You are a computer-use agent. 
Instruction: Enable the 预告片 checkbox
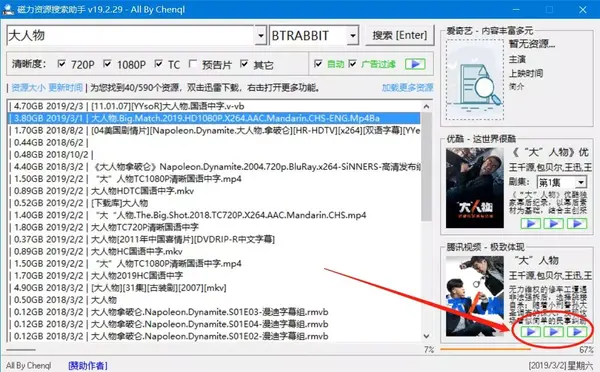pyautogui.click(x=193, y=64)
